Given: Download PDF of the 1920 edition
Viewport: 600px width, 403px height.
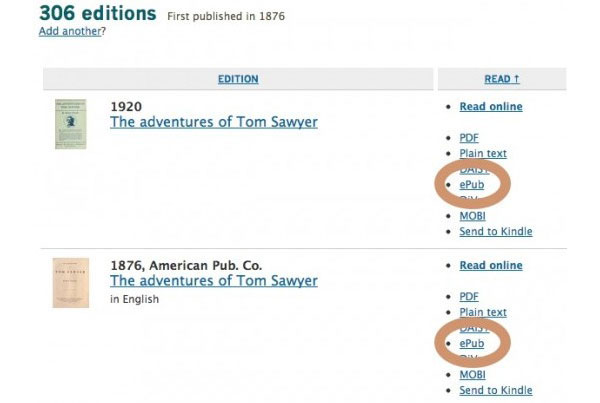Looking at the screenshot, I should tap(469, 138).
